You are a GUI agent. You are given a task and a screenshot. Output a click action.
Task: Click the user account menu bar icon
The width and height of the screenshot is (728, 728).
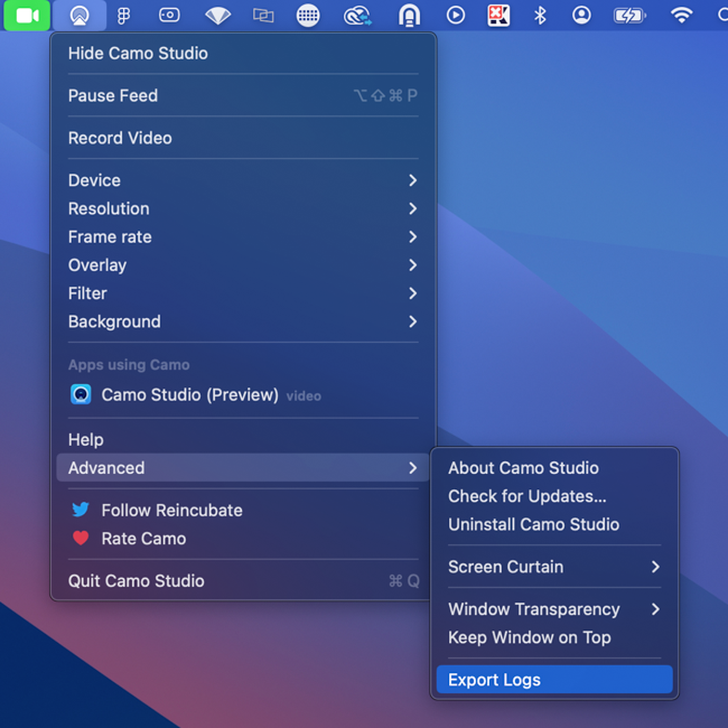tap(581, 16)
